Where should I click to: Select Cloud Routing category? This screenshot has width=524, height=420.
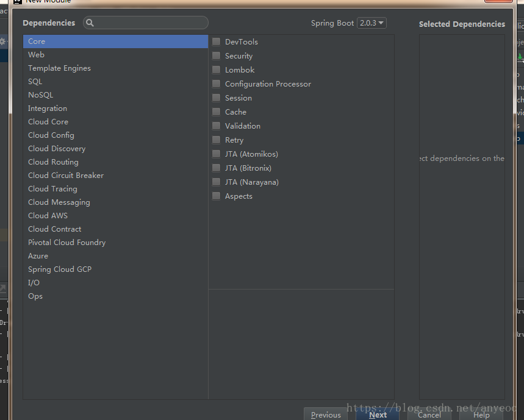[116, 162]
